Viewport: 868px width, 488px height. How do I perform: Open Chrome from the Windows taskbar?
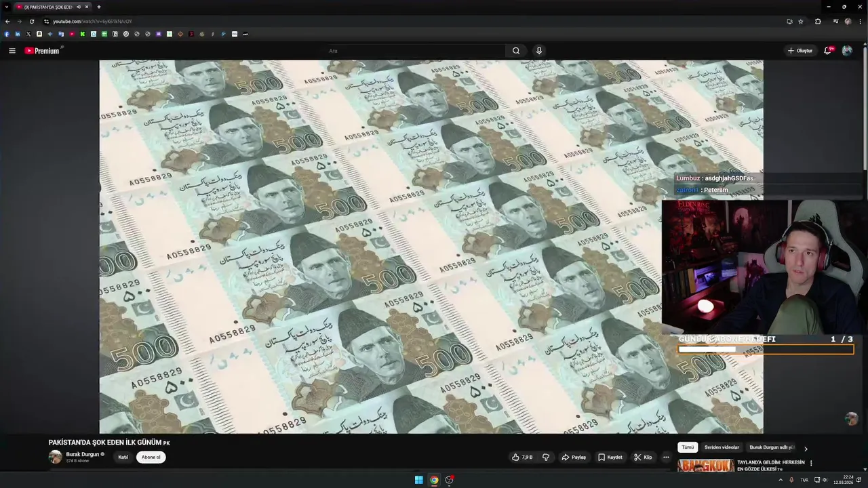434,480
